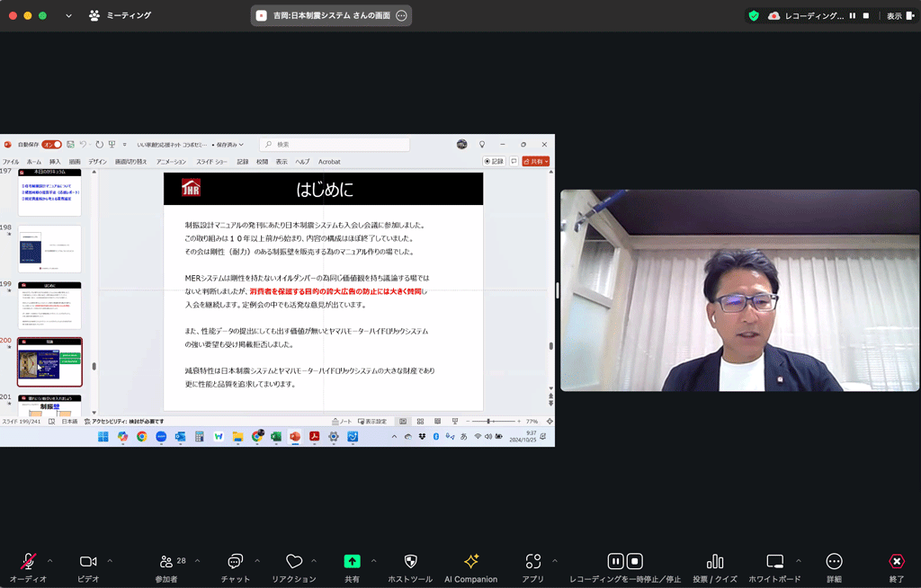Open screen share options ellipsis at top
Viewport: 921px width, 588px height.
(401, 15)
